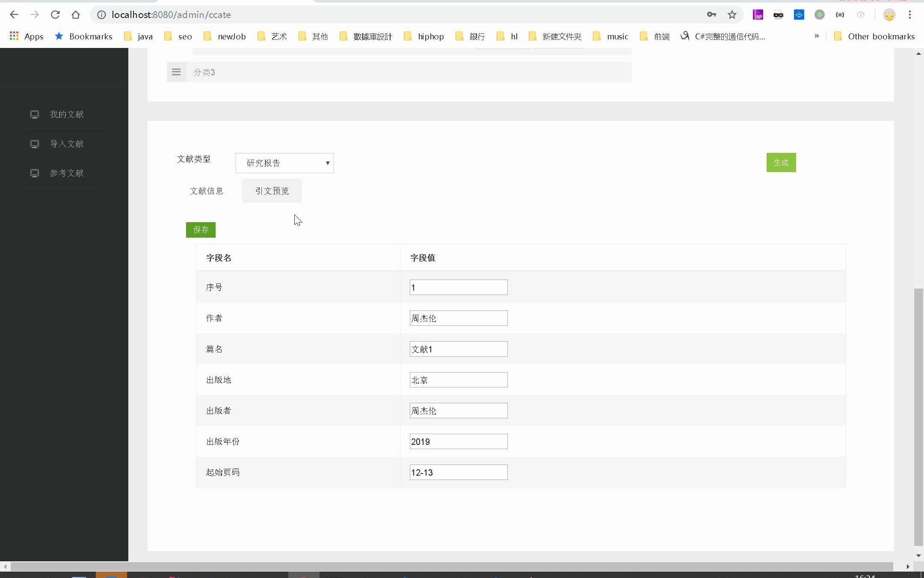
Task: Click the 序号 input field
Action: pos(458,287)
